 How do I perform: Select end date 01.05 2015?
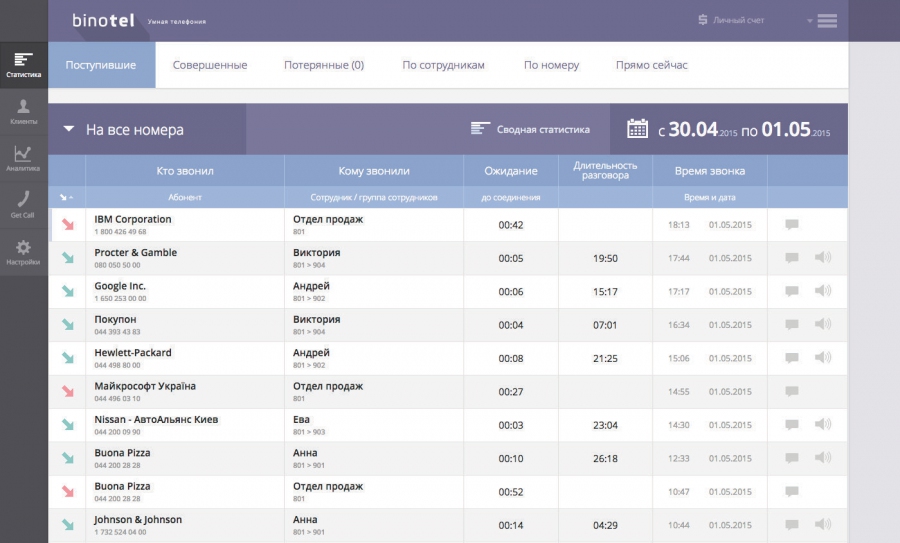[x=796, y=130]
